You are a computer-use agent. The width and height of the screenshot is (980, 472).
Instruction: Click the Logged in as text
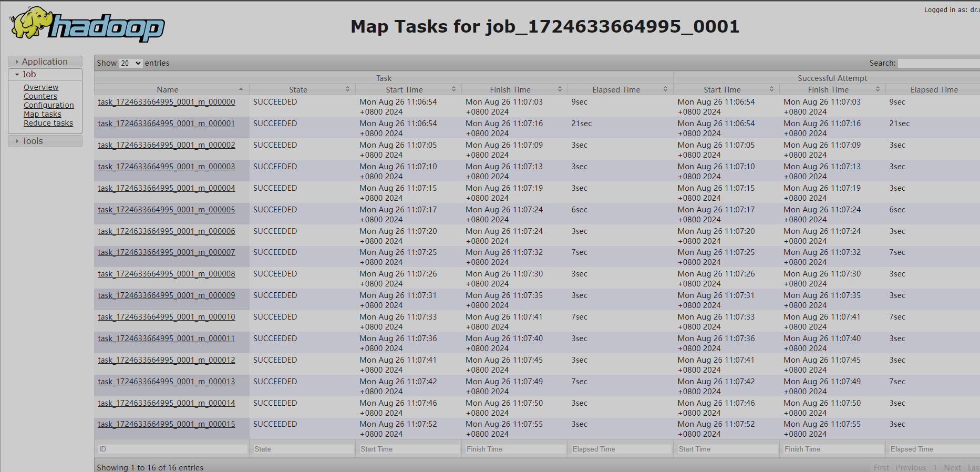coord(952,9)
